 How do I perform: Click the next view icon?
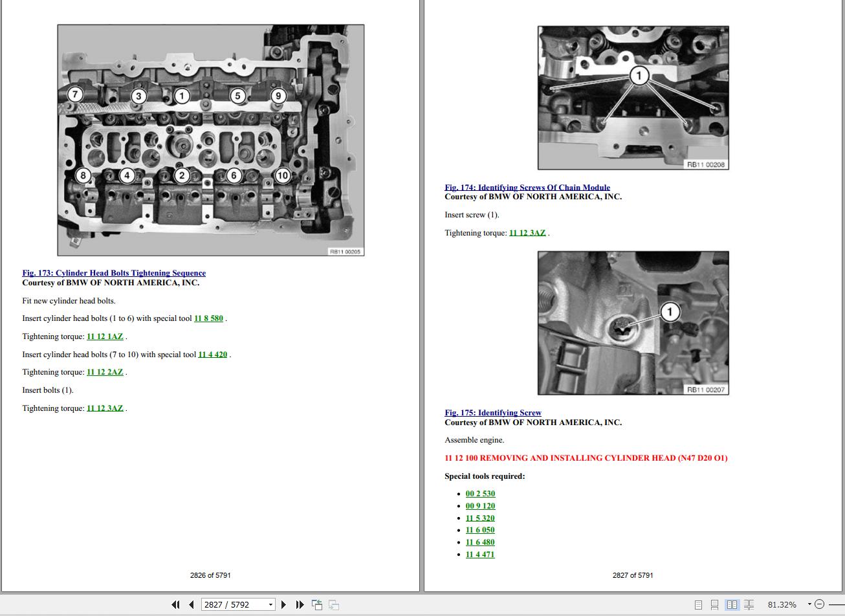click(334, 605)
